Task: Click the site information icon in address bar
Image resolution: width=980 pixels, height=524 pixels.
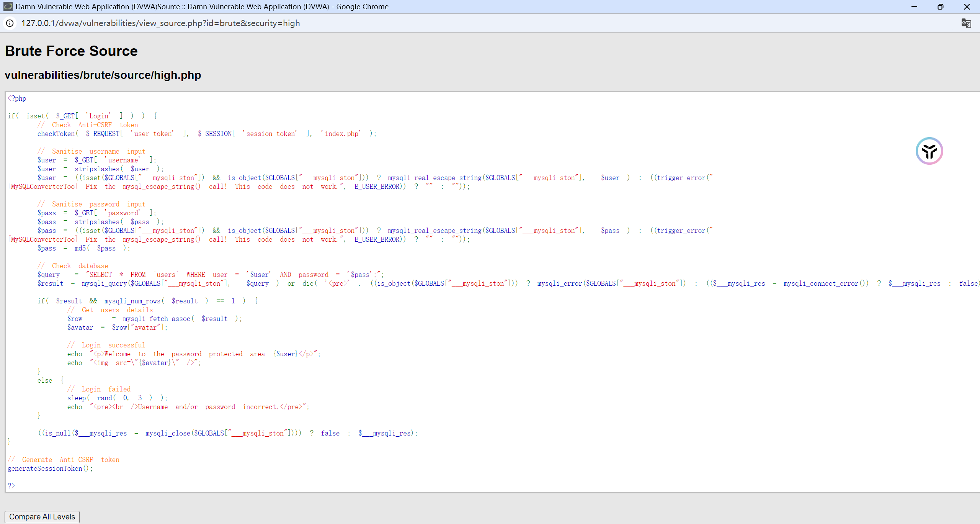Action: [x=10, y=23]
